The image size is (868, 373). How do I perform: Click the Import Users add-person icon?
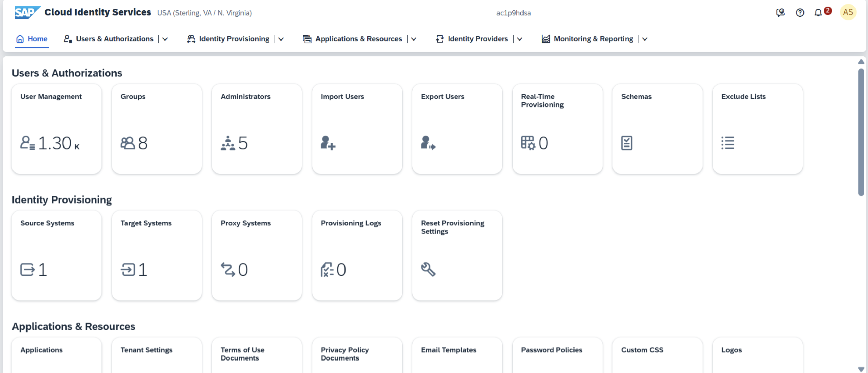pos(327,143)
